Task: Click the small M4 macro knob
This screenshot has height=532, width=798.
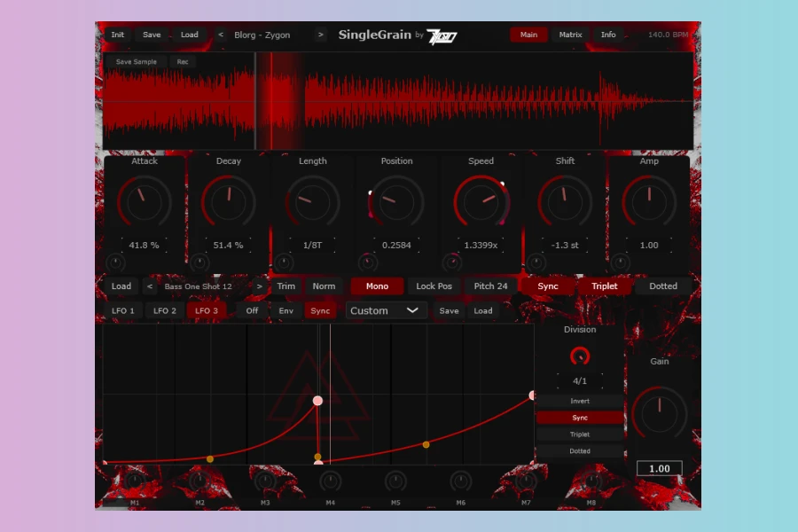Action: pyautogui.click(x=330, y=481)
